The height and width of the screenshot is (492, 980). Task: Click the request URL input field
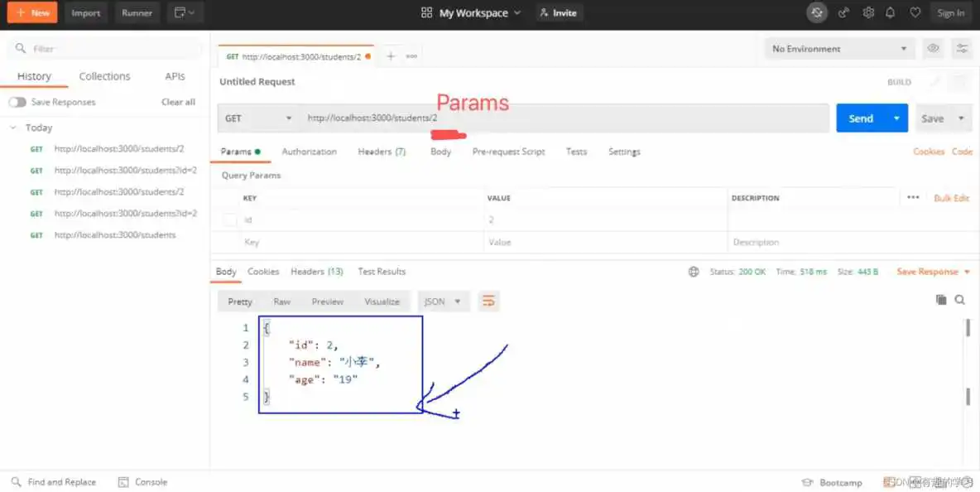[x=563, y=118]
